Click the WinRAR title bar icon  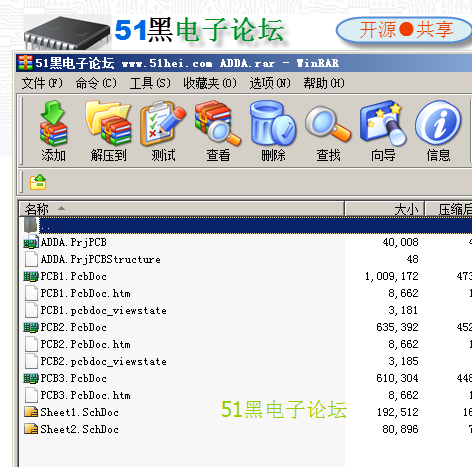coord(25,63)
